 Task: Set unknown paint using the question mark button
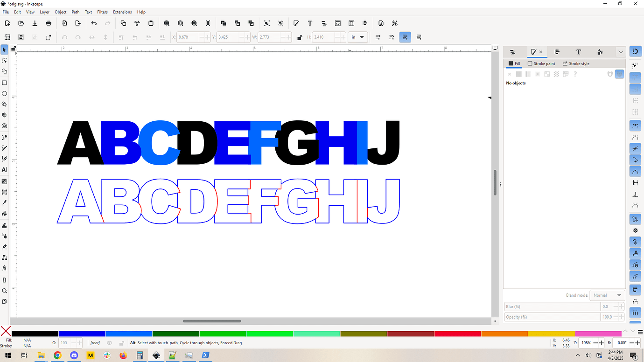(575, 74)
